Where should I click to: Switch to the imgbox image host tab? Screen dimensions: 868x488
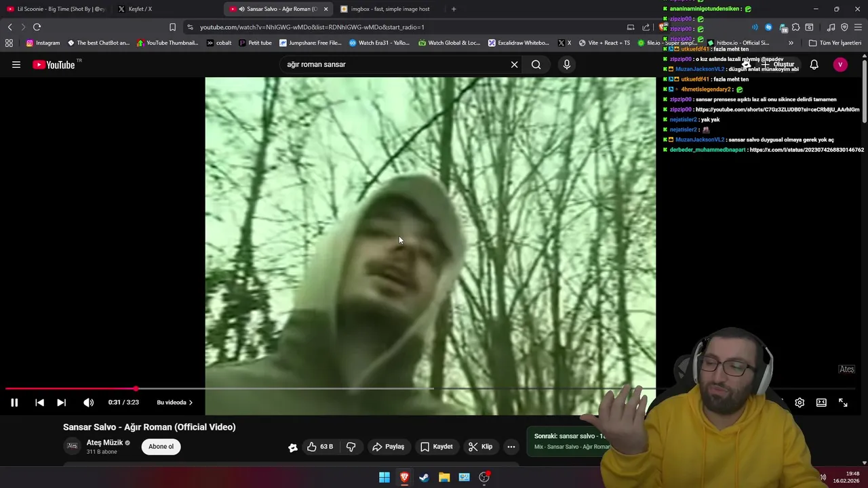coord(390,9)
